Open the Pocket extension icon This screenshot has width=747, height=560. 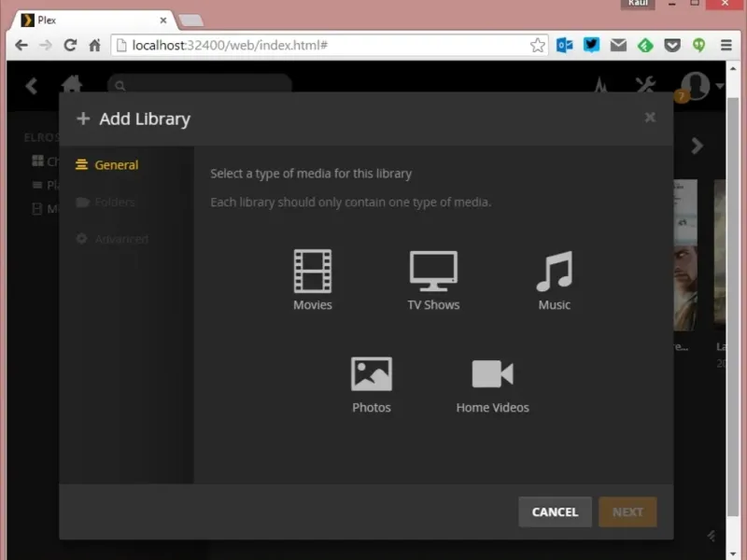coord(672,45)
